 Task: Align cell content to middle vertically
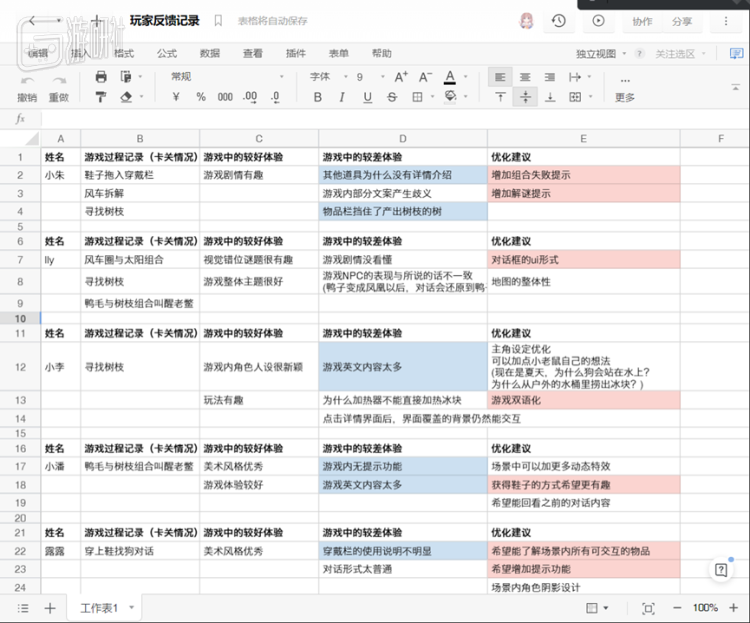(525, 97)
